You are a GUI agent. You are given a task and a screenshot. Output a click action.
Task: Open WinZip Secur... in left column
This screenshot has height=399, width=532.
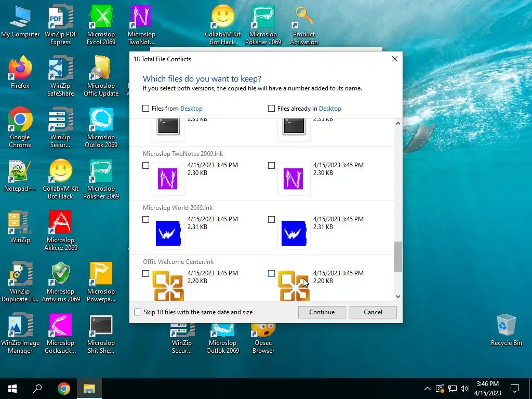click(61, 128)
